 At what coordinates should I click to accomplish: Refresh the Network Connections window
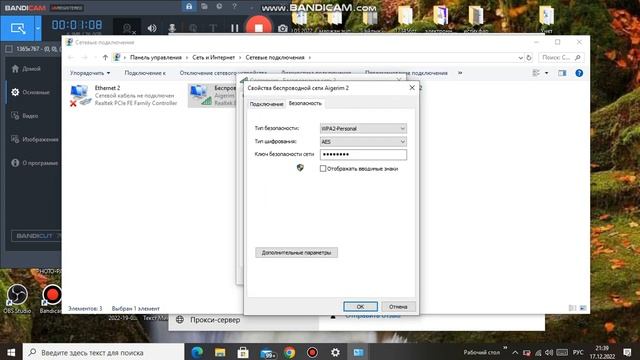pyautogui.click(x=529, y=58)
